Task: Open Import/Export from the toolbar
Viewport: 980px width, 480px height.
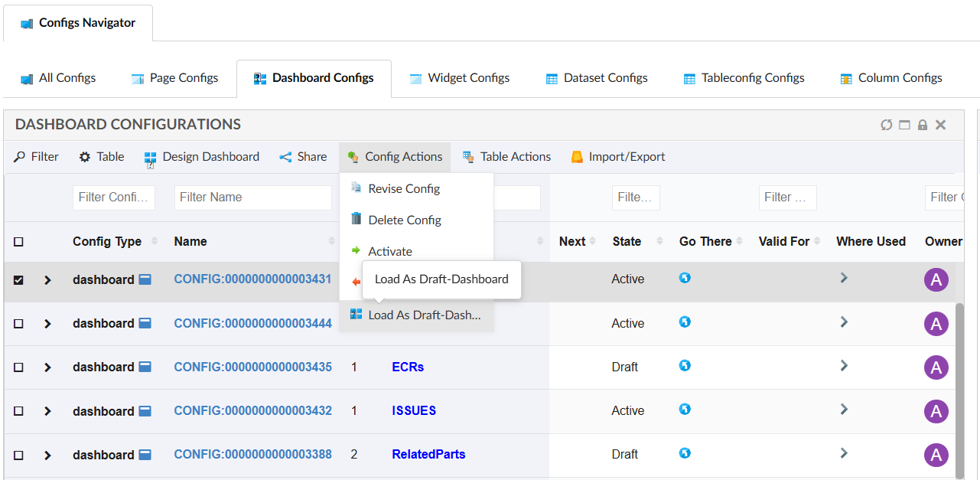Action: pos(617,157)
